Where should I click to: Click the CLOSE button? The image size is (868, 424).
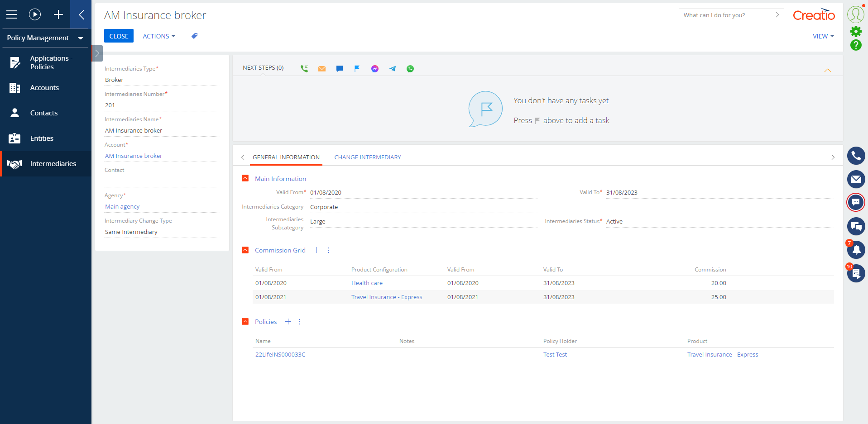119,36
